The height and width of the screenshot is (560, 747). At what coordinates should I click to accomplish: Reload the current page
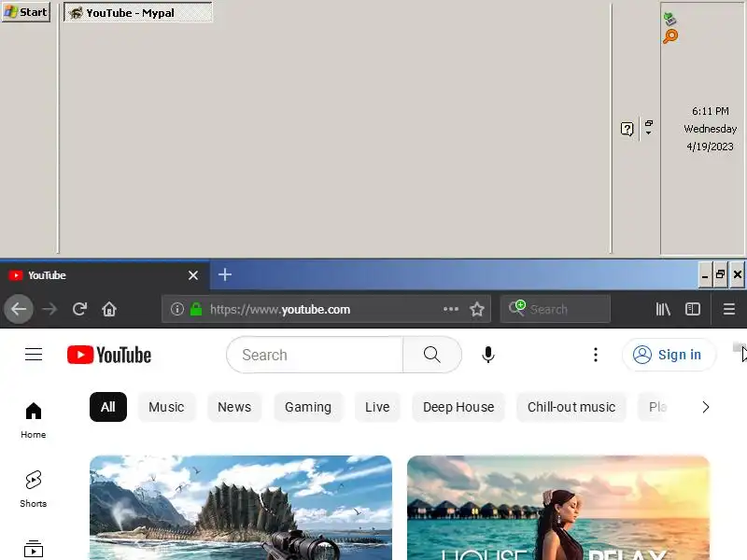[x=79, y=310]
